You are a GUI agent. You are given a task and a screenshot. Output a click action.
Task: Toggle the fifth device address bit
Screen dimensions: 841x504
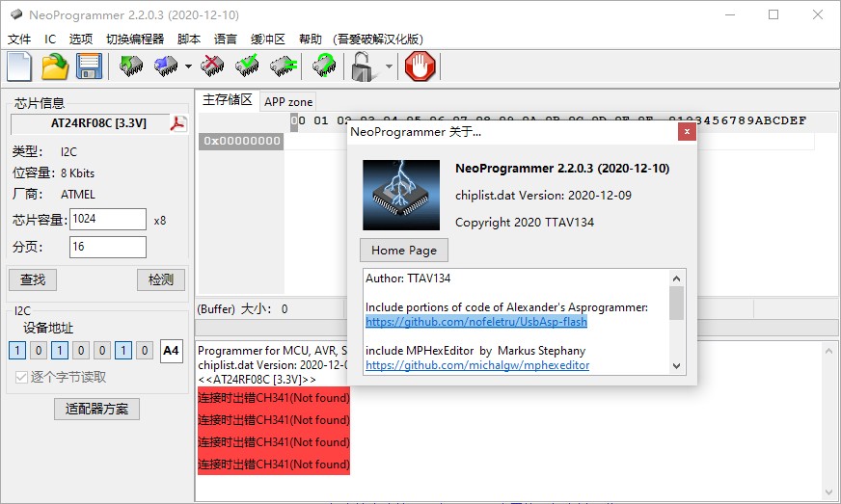pos(102,351)
